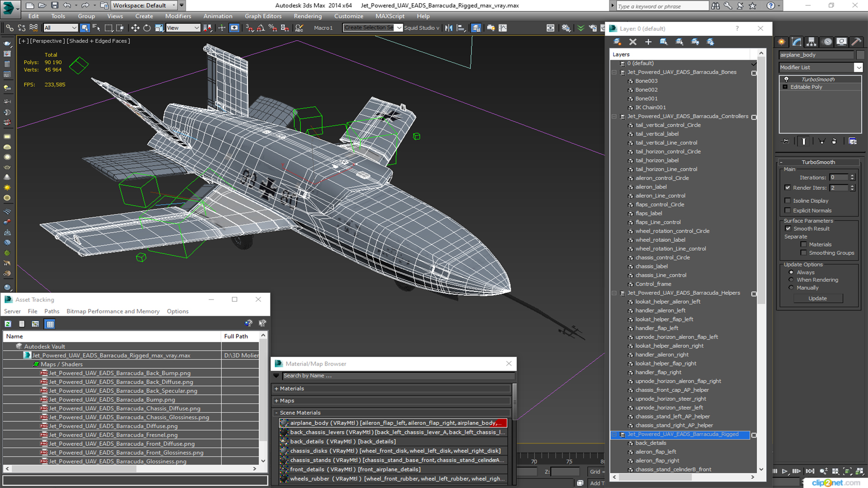The width and height of the screenshot is (868, 488).
Task: Select the Rotate transform tool
Action: (x=147, y=28)
